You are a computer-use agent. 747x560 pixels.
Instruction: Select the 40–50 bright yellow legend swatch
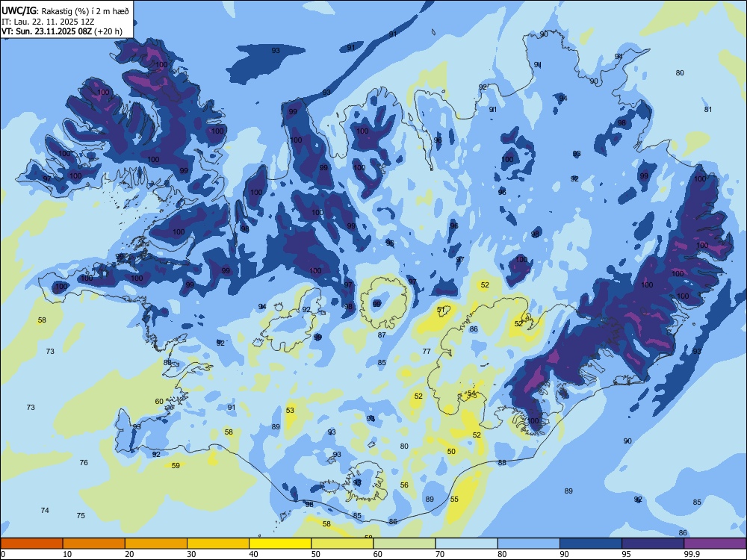280,544
